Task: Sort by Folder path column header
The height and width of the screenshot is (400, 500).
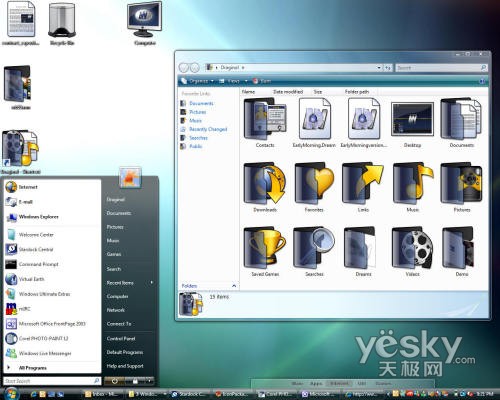Action: point(357,92)
